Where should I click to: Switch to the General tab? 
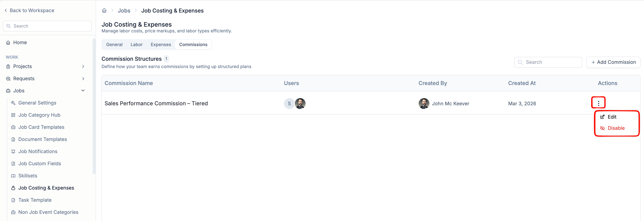coord(114,45)
